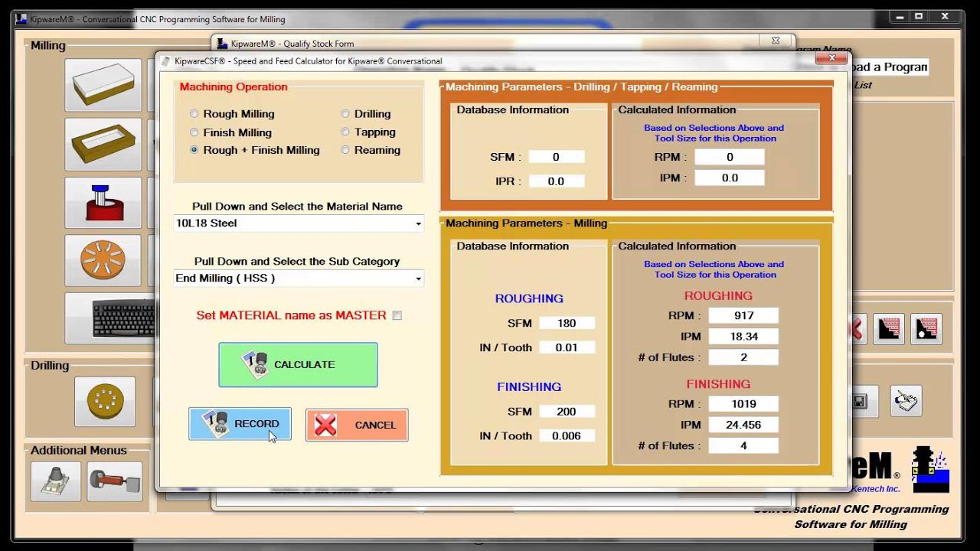Click the drilling IPR database field
Viewport: 980px width, 551px height.
coord(556,181)
